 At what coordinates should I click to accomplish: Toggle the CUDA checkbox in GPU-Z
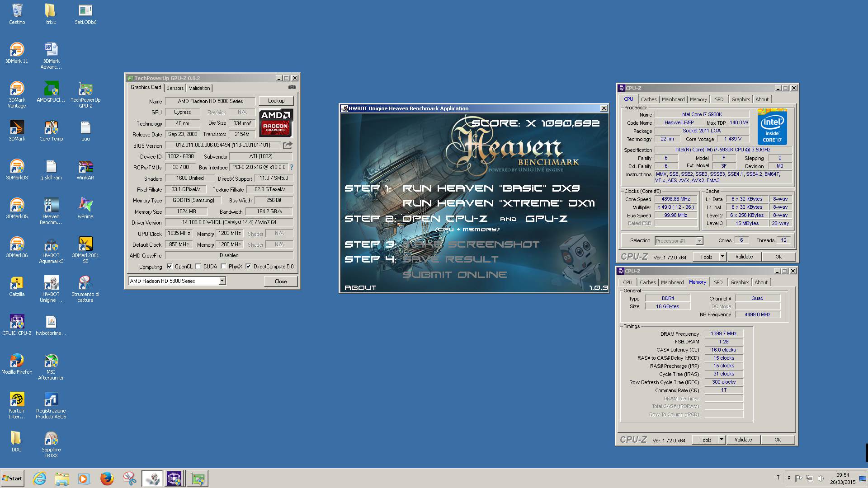[x=198, y=267]
